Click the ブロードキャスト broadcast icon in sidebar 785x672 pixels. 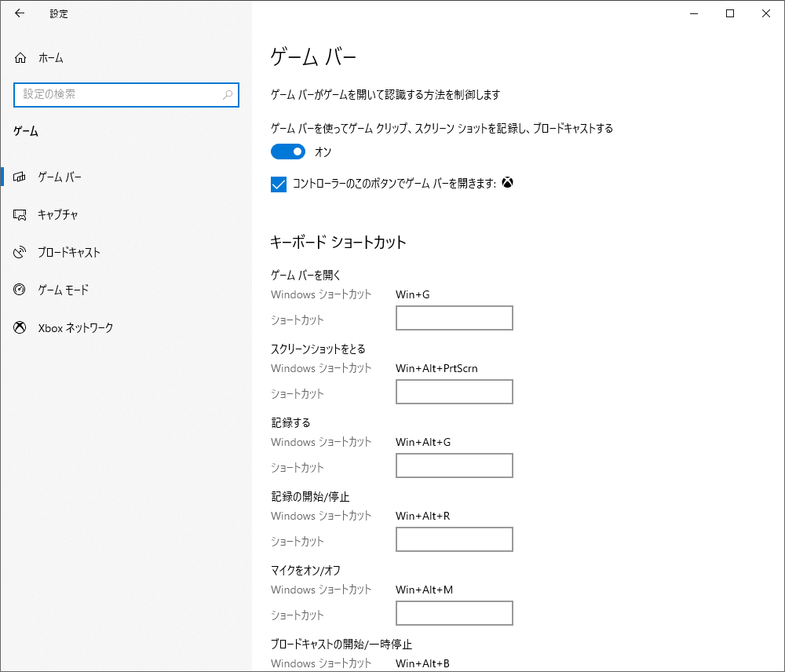click(20, 252)
